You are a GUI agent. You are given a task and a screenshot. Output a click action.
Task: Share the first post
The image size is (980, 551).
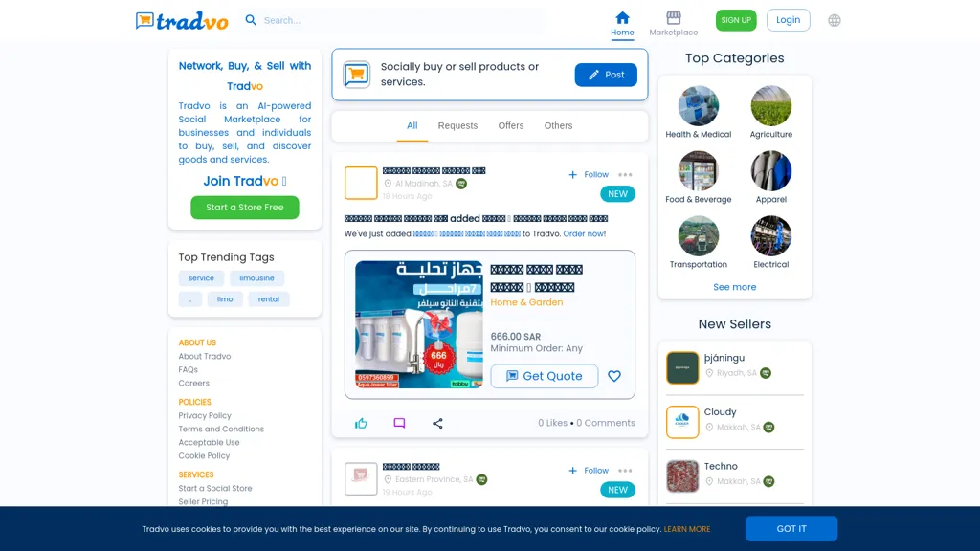437,423
